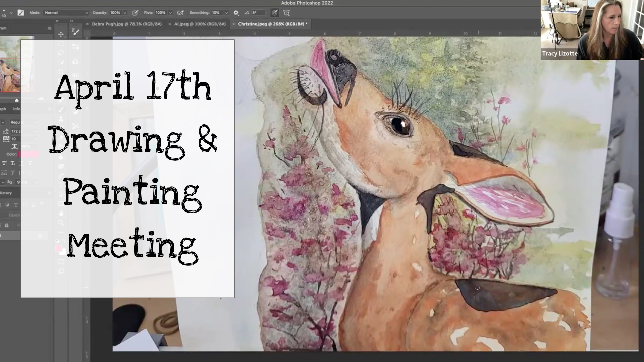This screenshot has width=644, height=362.
Task: Select the Zoom tool
Action: [61, 223]
